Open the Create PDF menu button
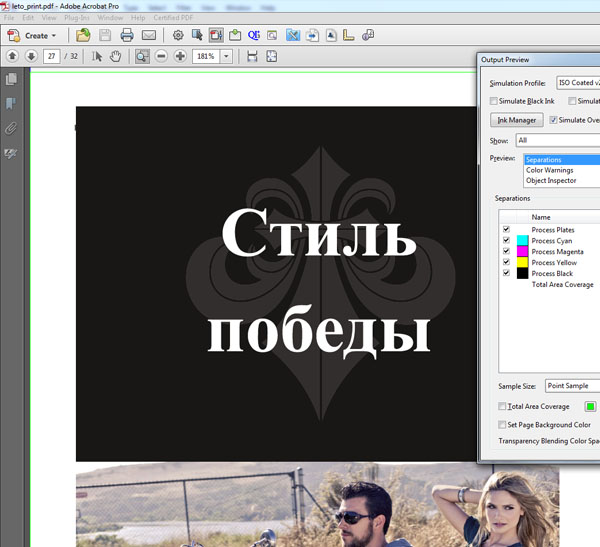The image size is (600, 547). (32, 36)
